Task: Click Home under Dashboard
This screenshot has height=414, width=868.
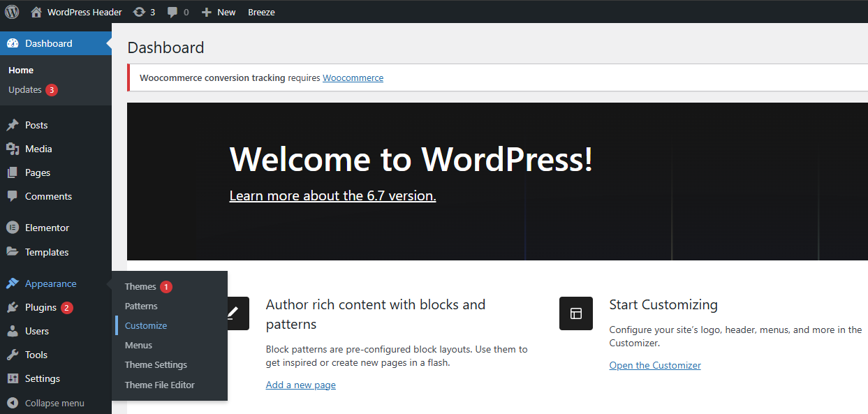Action: tap(21, 70)
